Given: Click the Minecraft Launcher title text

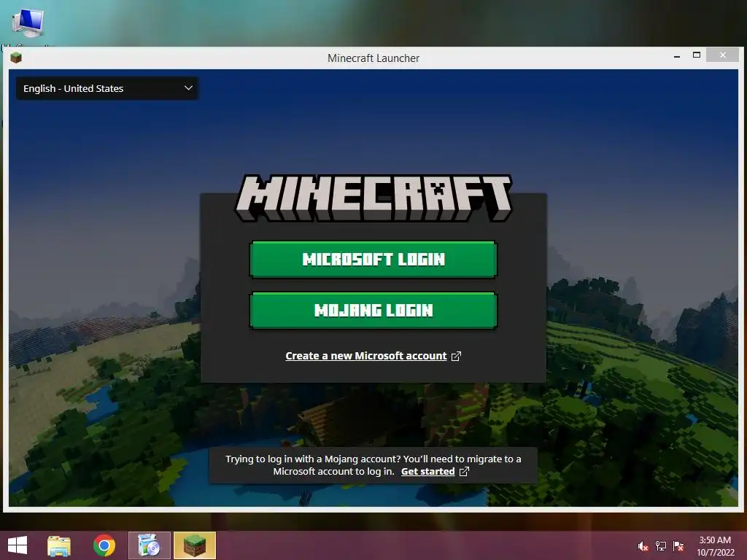Looking at the screenshot, I should coord(373,58).
